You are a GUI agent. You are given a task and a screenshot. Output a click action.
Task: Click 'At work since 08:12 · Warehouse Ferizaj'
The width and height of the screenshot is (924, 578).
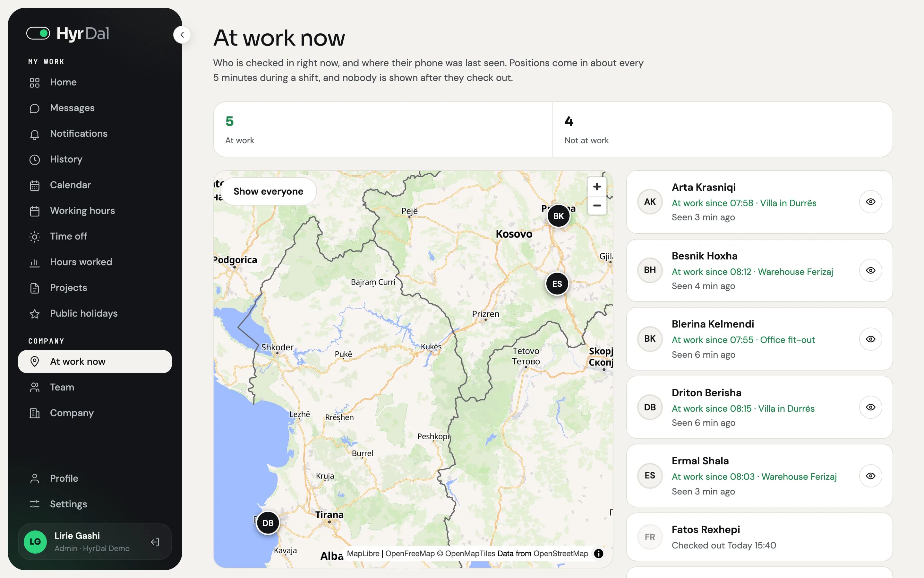pyautogui.click(x=752, y=271)
